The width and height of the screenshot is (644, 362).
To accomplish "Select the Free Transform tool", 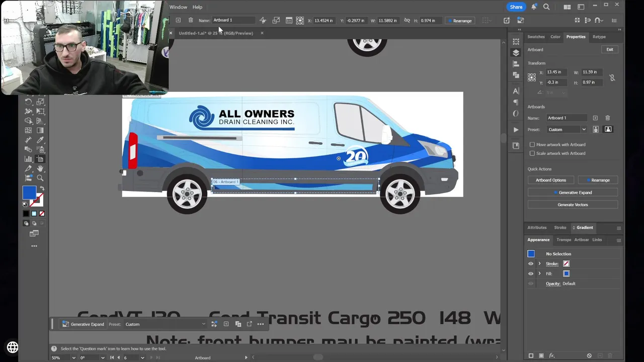I will tap(40, 111).
